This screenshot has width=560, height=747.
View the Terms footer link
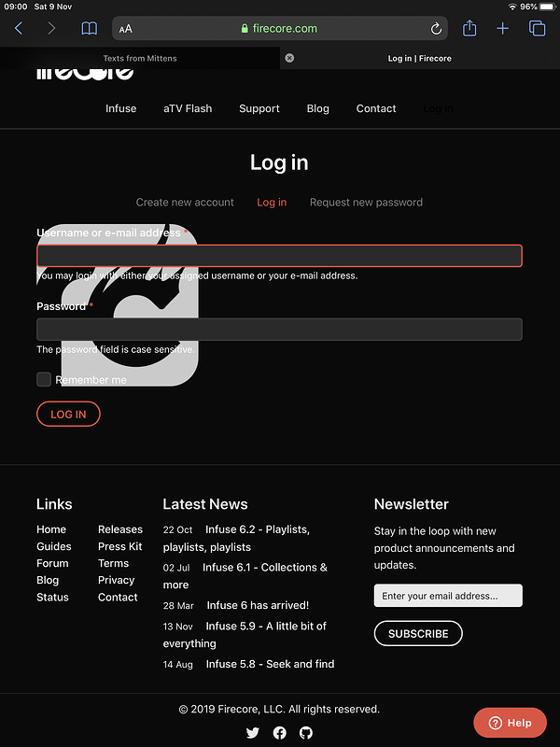113,563
